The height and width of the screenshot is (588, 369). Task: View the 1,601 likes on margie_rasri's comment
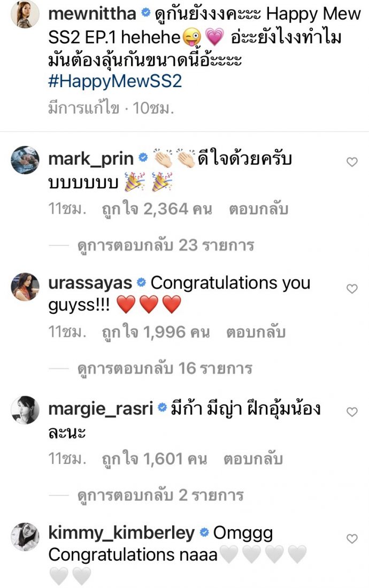click(x=154, y=459)
